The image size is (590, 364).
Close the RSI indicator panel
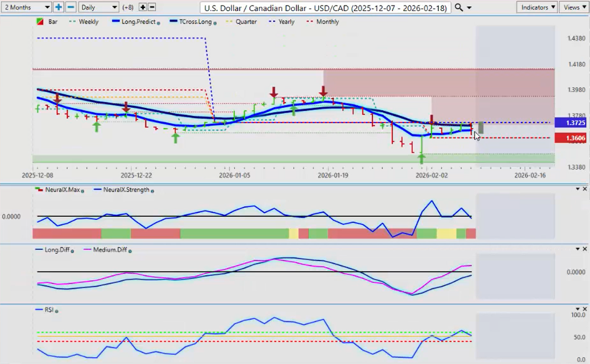point(584,309)
